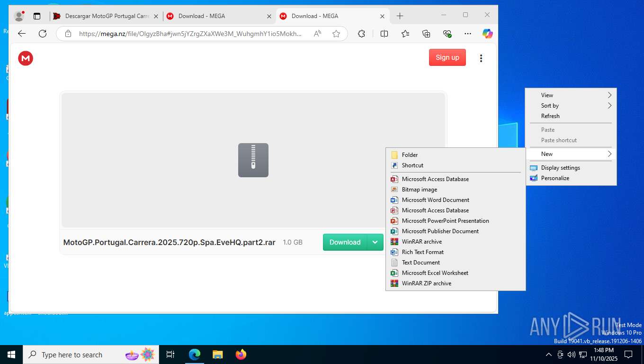Expand the Download options dropdown arrow
644x364 pixels.
coord(375,242)
